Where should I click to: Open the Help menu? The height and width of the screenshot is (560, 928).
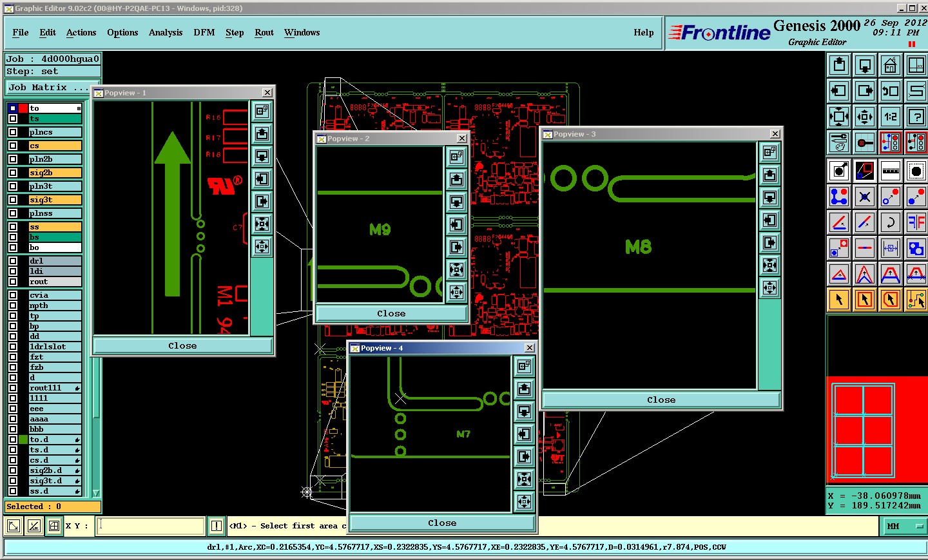pos(644,32)
